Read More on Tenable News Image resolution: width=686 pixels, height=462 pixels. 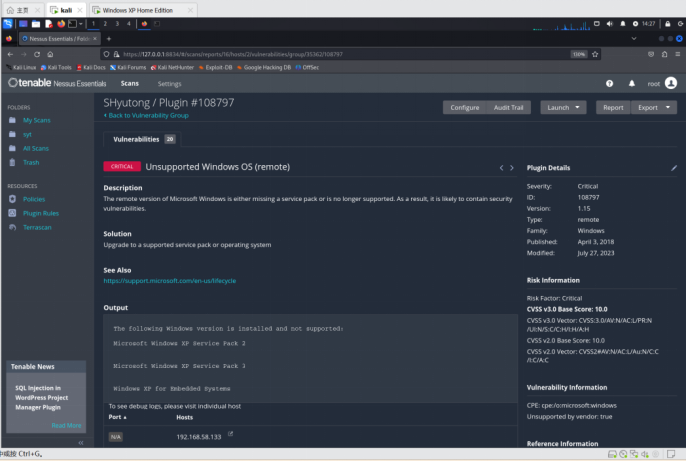pyautogui.click(x=66, y=426)
